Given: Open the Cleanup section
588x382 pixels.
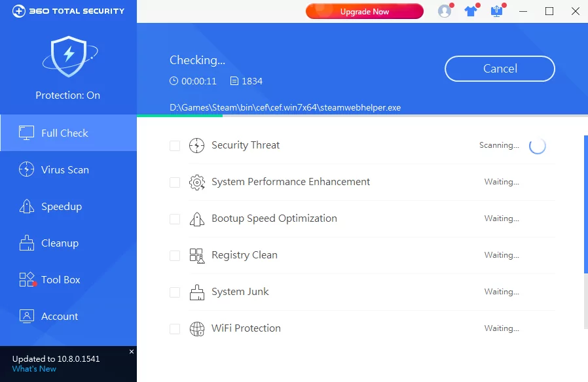Looking at the screenshot, I should click(69, 243).
